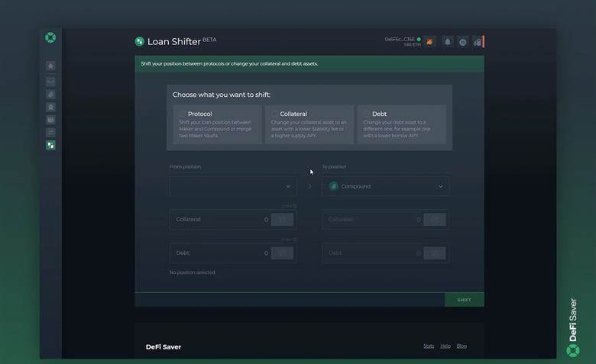Open the From position dropdown
The image size is (596, 364).
click(x=232, y=186)
